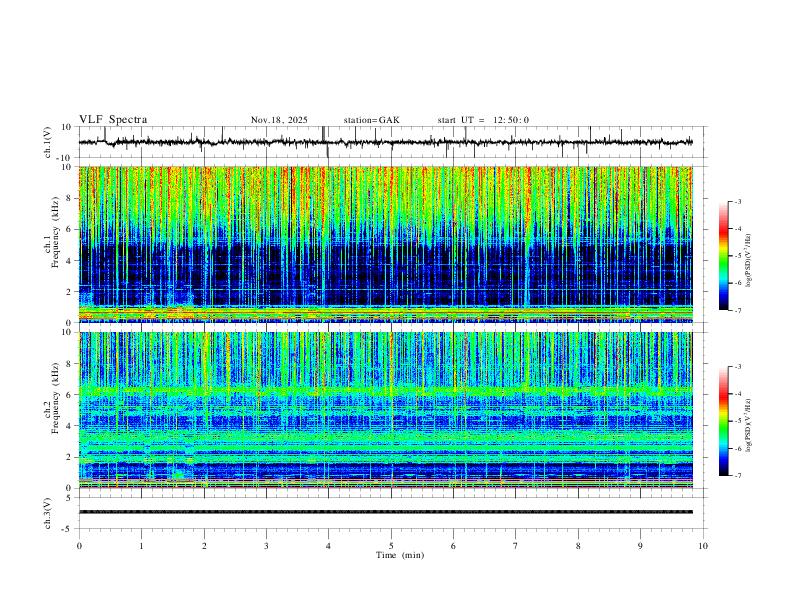
Task: Click time axis tick label '10'
Action: pos(703,546)
